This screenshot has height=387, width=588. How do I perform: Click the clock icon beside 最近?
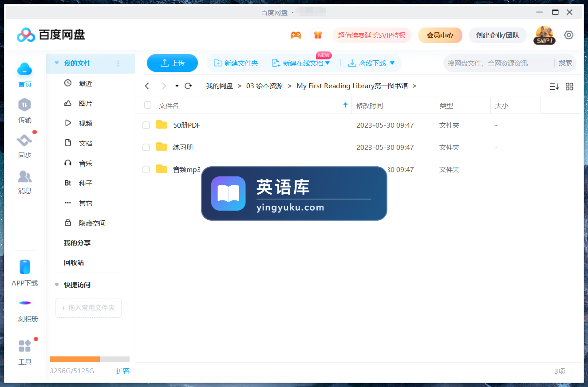tap(68, 83)
